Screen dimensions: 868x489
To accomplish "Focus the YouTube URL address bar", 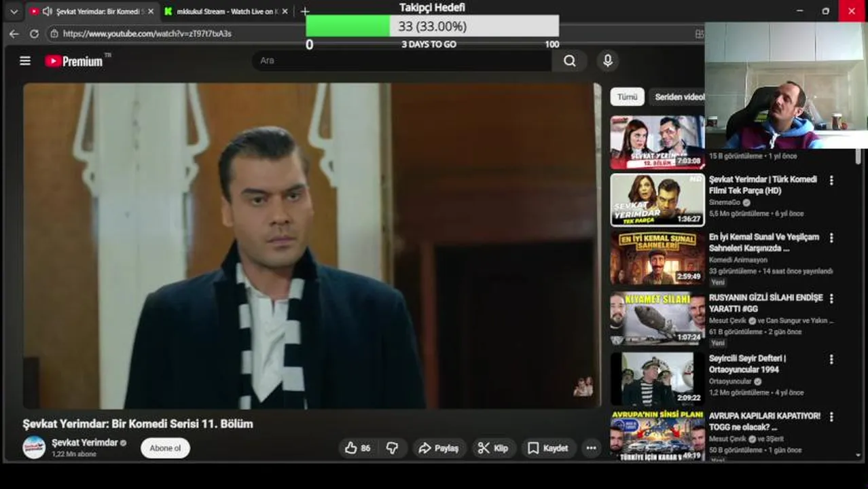I will coord(147,33).
